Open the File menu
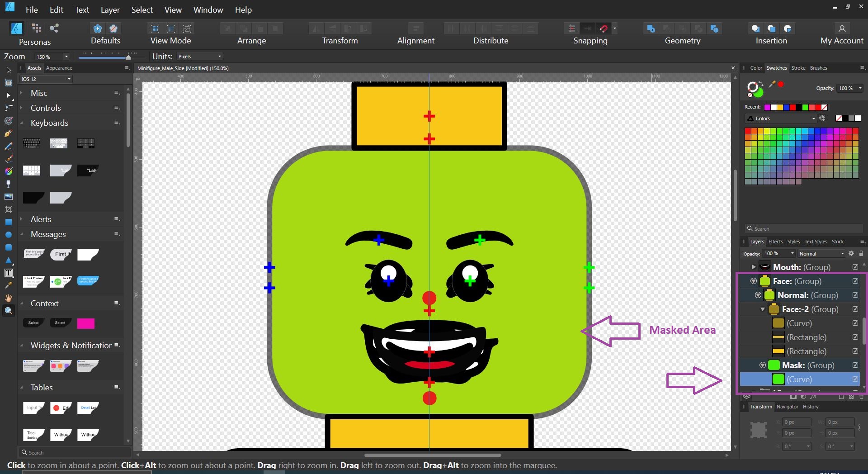Viewport: 868px width, 474px height. tap(32, 9)
